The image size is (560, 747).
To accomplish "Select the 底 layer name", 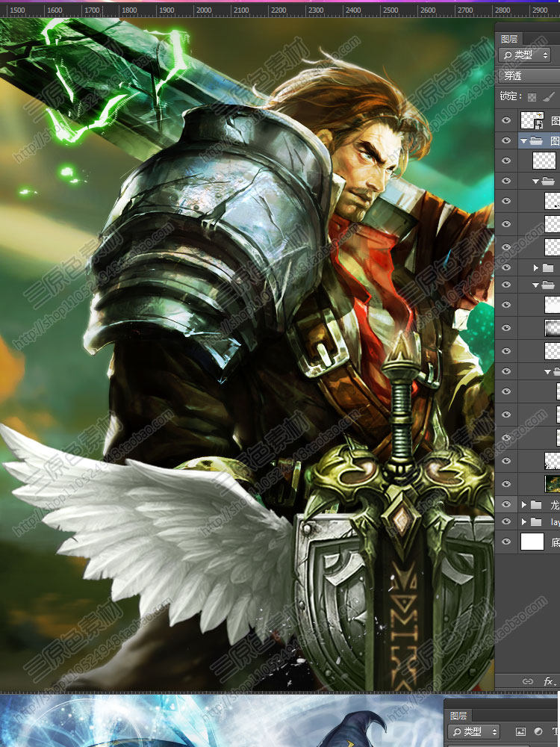I will coord(556,542).
